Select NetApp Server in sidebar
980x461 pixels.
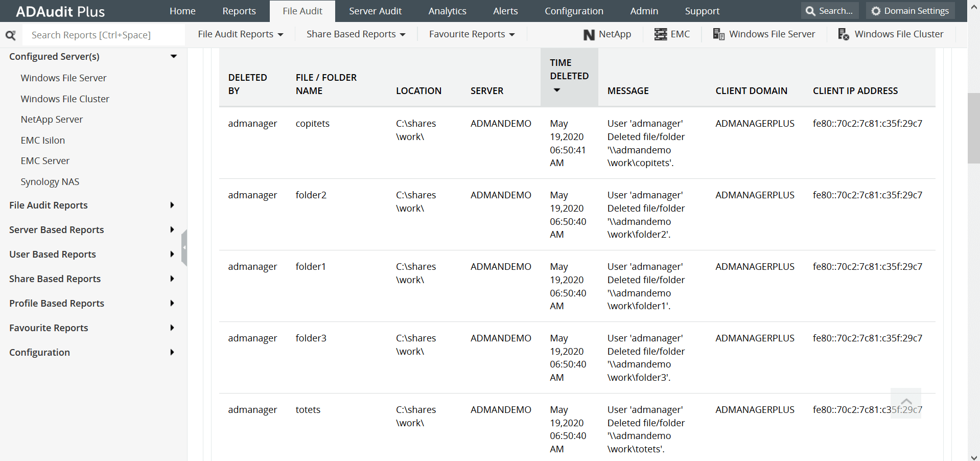pos(52,119)
